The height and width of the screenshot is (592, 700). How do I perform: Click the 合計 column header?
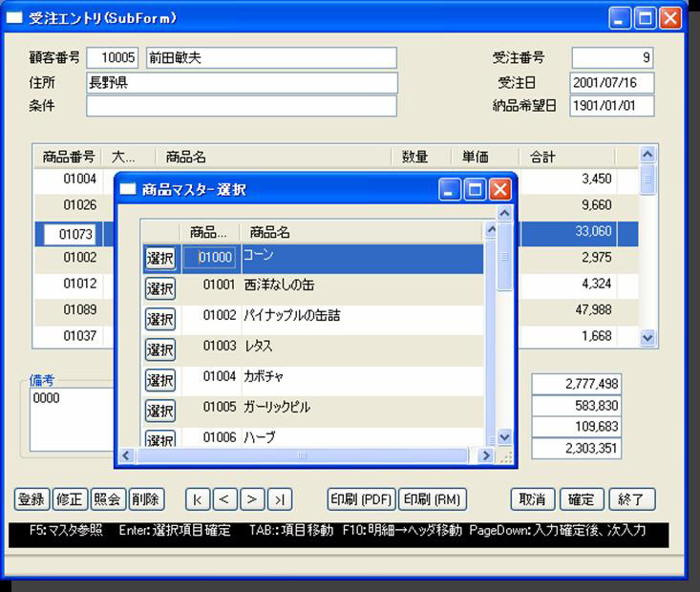pyautogui.click(x=567, y=157)
